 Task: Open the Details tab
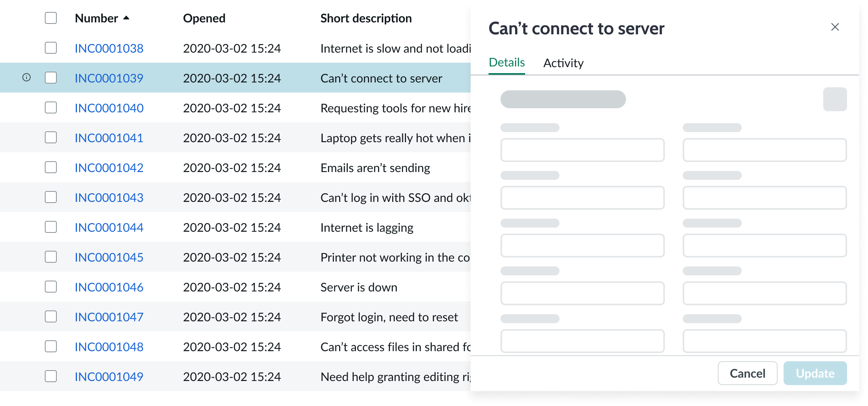pyautogui.click(x=506, y=62)
